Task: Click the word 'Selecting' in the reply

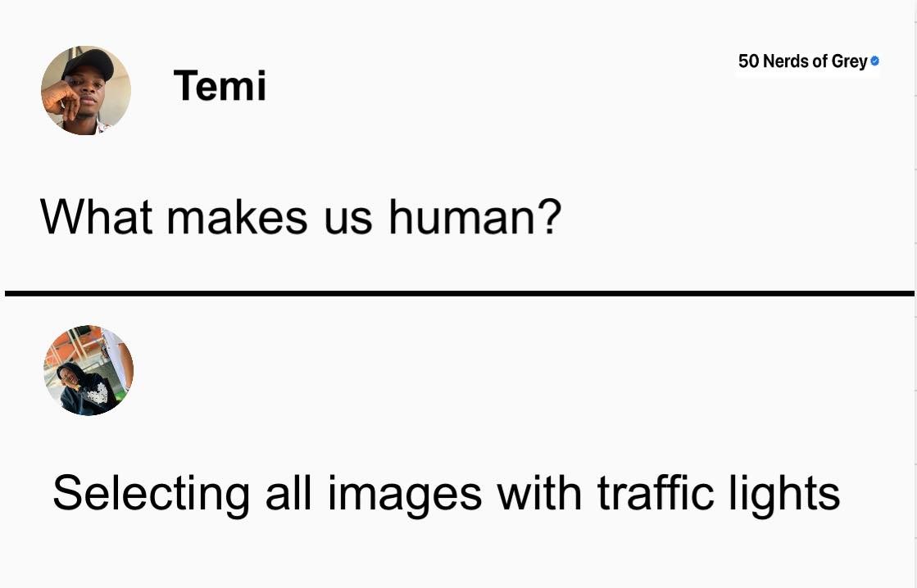Action: coord(152,495)
